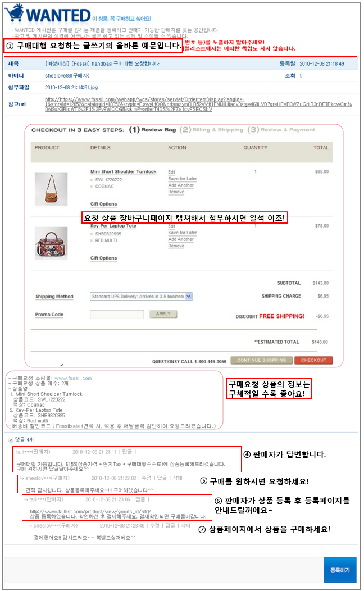This screenshot has height=591, width=364.
Task: Open the taillist.com product page link
Action: [90, 511]
